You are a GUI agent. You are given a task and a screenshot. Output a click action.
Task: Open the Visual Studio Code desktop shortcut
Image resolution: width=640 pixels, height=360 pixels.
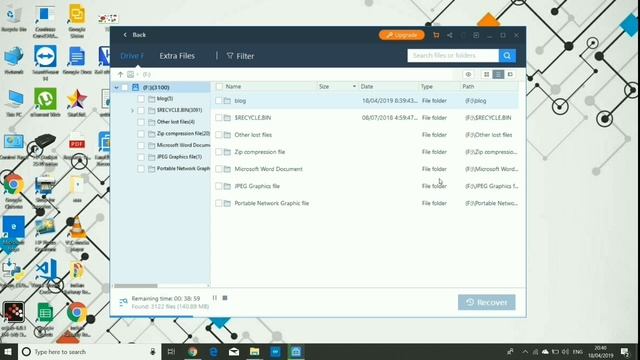pyautogui.click(x=45, y=276)
